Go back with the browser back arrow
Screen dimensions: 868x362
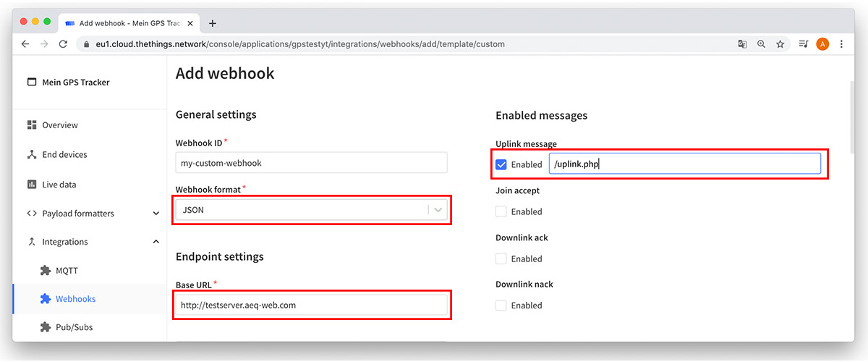click(x=25, y=44)
